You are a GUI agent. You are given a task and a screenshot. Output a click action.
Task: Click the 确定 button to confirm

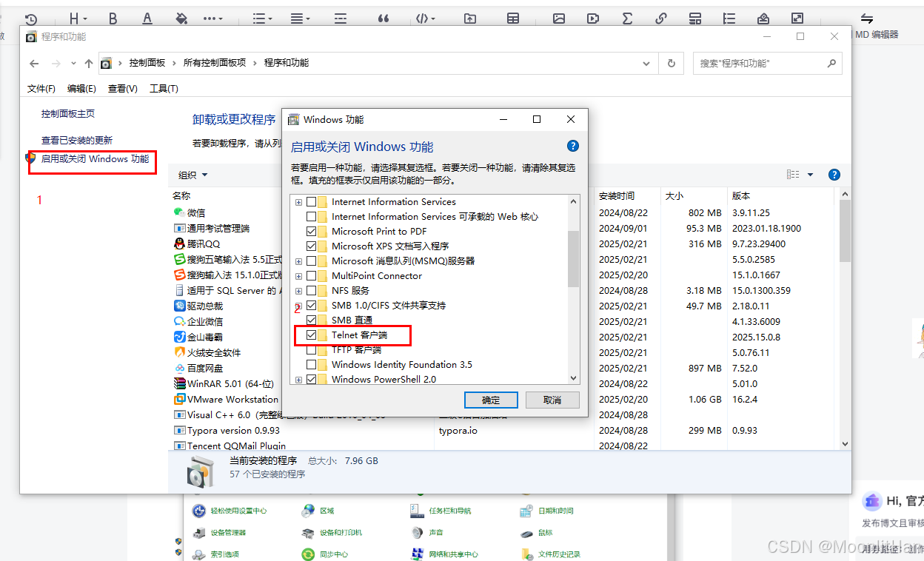pos(491,400)
